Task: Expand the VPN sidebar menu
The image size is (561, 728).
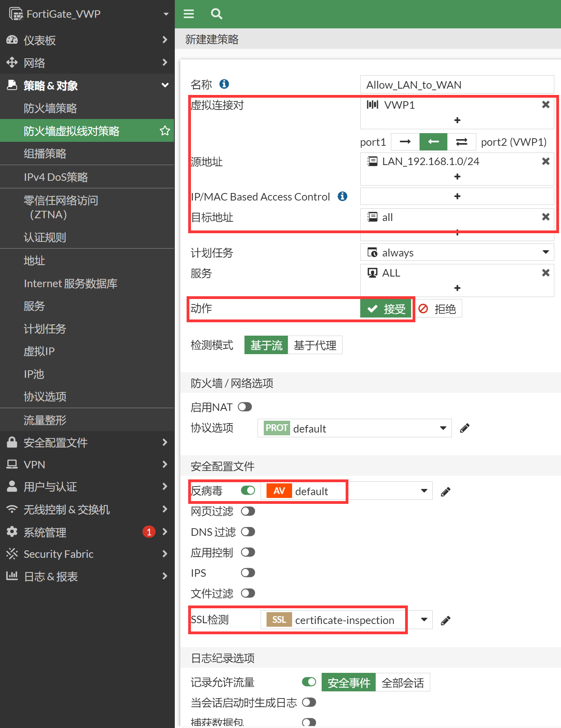Action: pos(87,465)
